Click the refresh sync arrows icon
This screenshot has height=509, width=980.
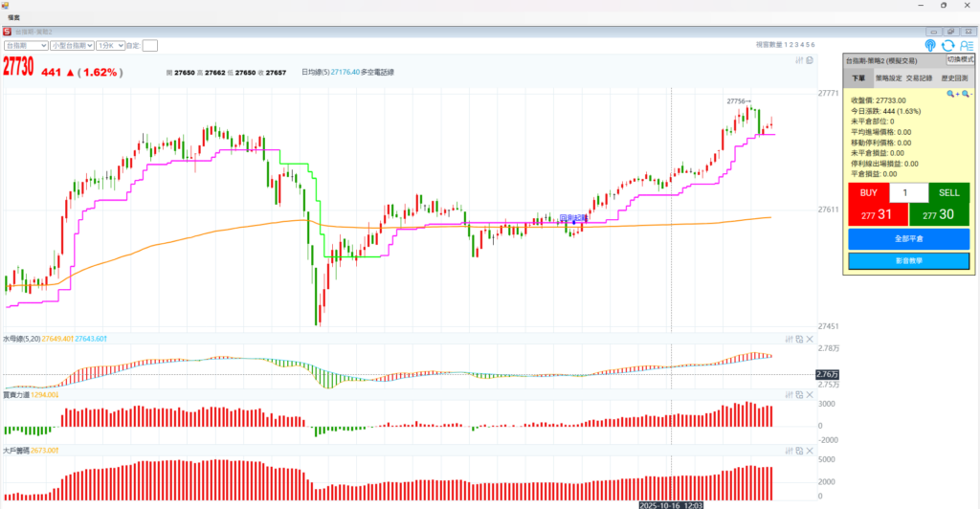(947, 45)
